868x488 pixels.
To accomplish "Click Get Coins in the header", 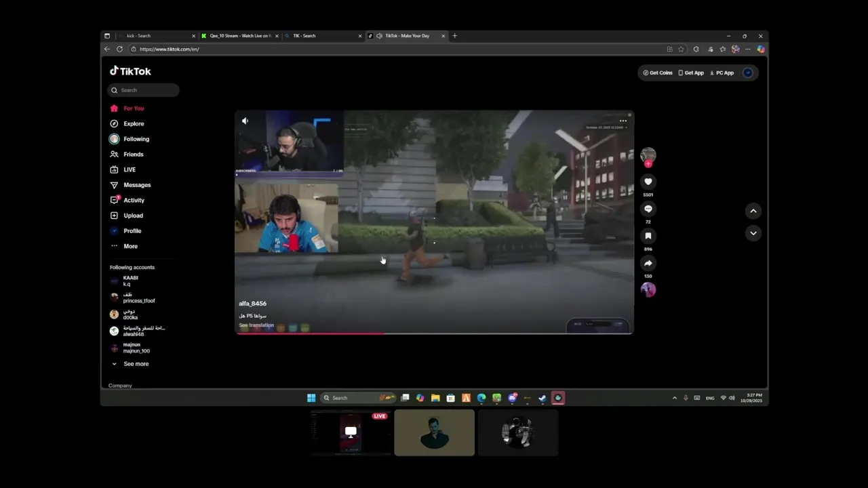I will [x=658, y=73].
